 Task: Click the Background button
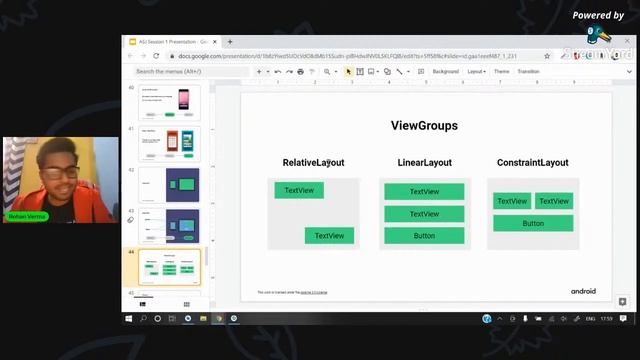(446, 71)
